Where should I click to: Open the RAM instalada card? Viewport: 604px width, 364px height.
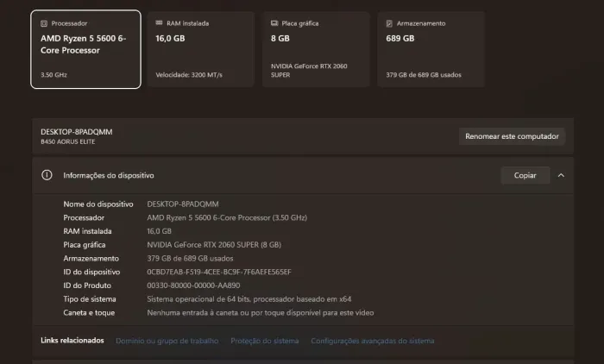(201, 49)
